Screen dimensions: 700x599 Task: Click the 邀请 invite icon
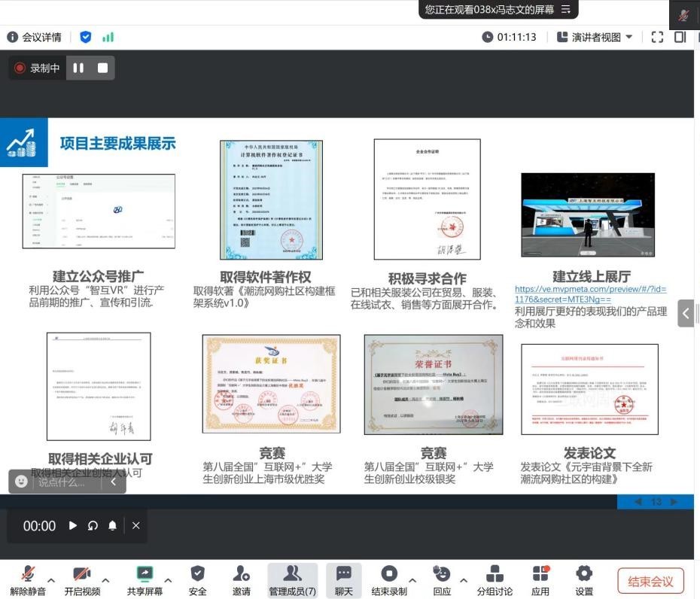[x=241, y=575]
